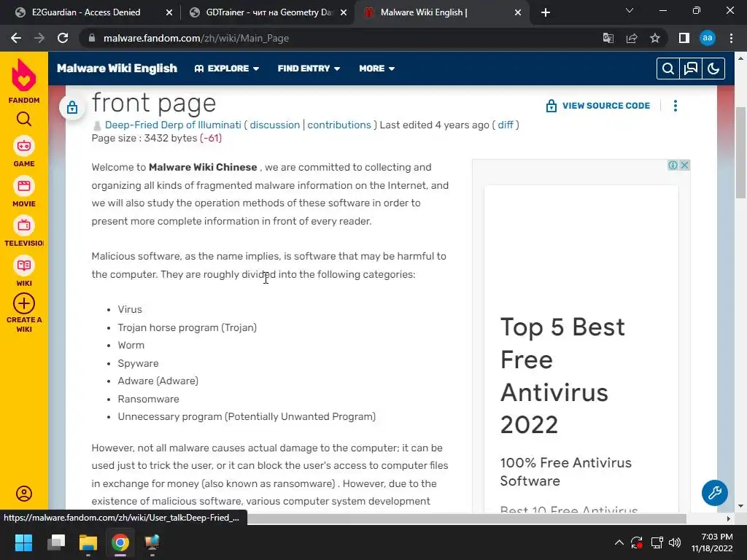
Task: Switch to E2Guardian Access Denied tab
Action: click(x=86, y=12)
